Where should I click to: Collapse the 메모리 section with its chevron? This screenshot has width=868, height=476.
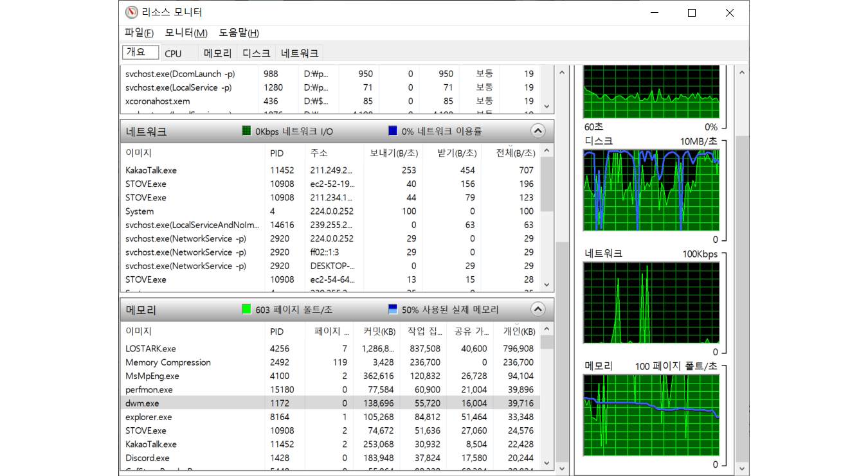[538, 310]
